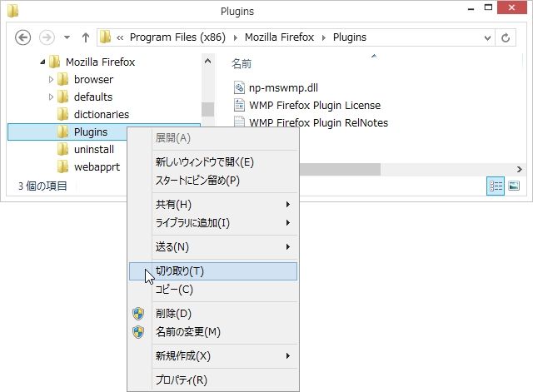Open Program Files (x86) breadcrumb arrow
533x392 pixels.
click(x=235, y=37)
